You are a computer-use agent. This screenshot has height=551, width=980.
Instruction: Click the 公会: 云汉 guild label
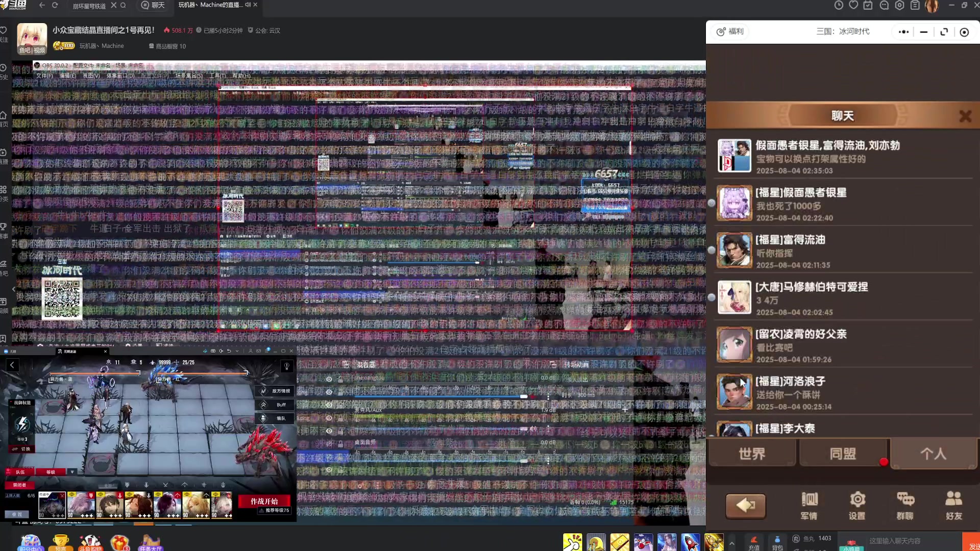tap(264, 31)
